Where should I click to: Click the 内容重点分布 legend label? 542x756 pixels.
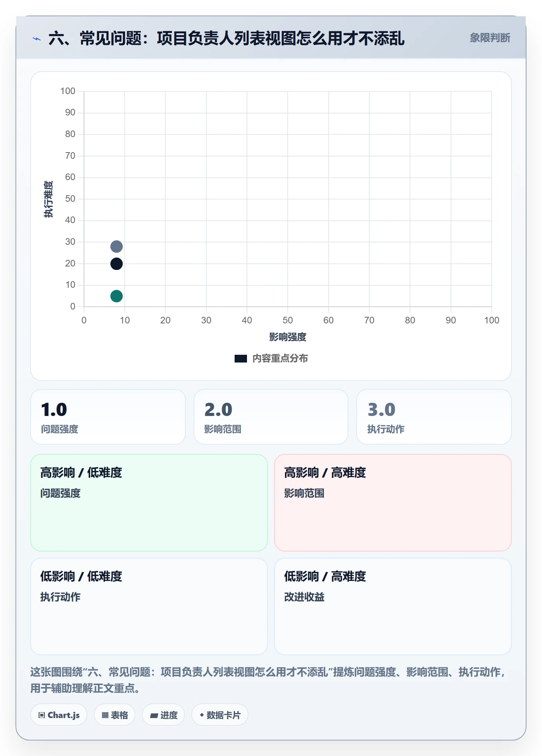pos(280,359)
